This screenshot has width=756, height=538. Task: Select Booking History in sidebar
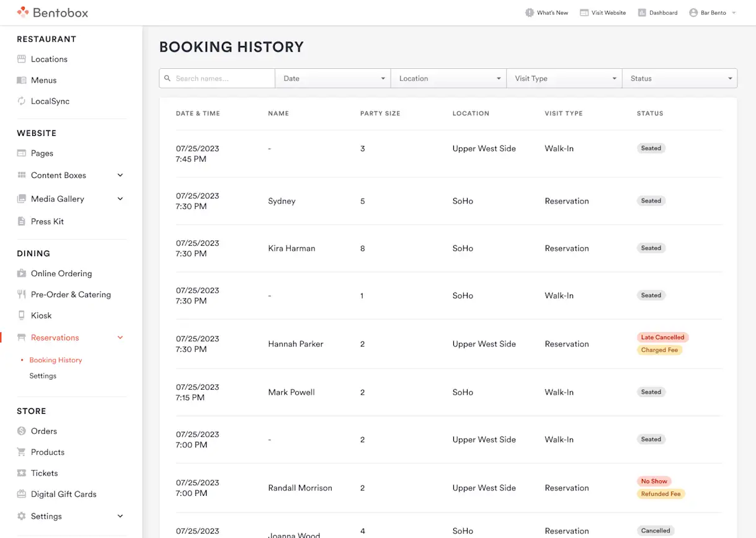click(x=56, y=360)
